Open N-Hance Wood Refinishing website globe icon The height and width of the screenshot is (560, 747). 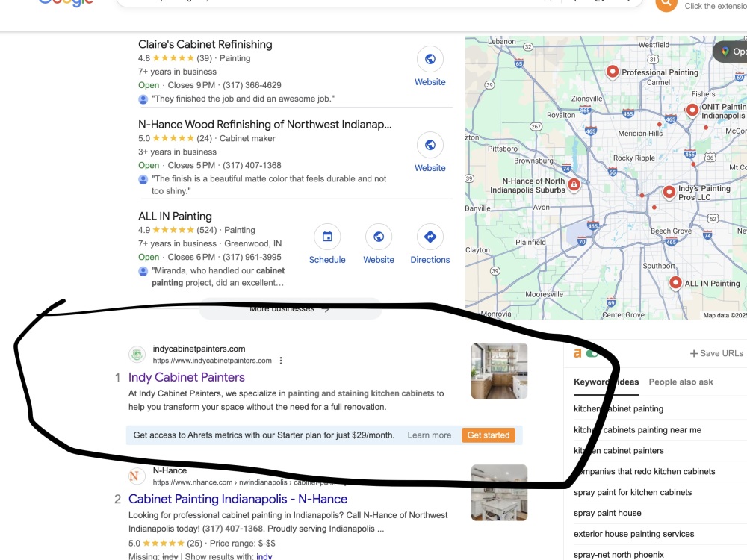430,145
